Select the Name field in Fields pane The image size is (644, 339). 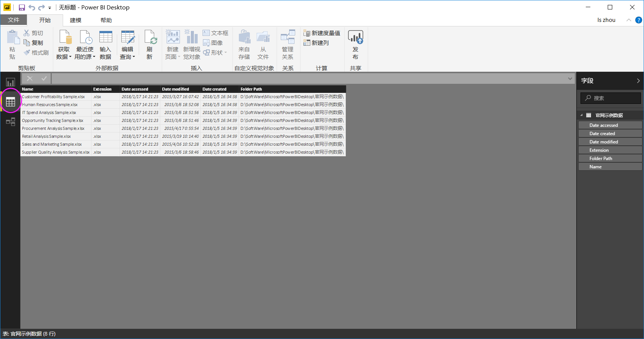click(610, 167)
